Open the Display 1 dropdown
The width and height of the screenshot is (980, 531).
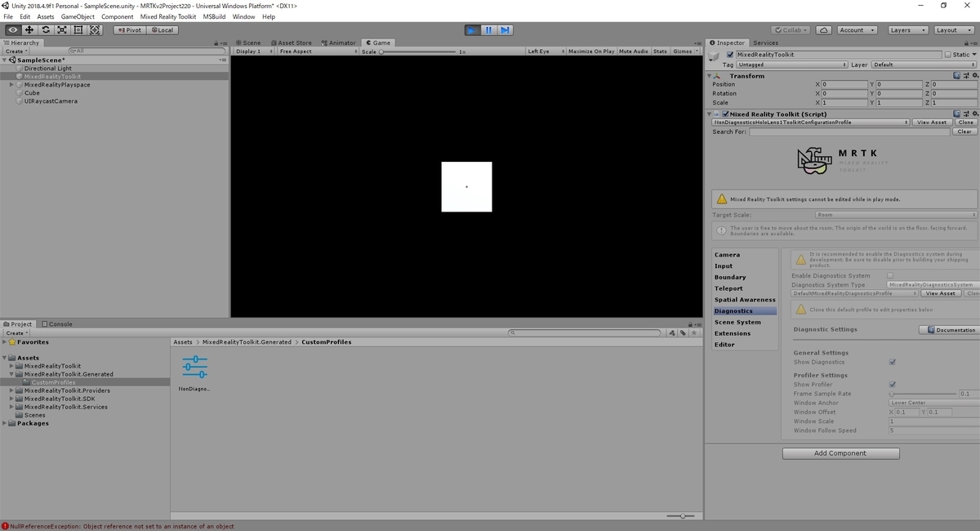tap(254, 51)
